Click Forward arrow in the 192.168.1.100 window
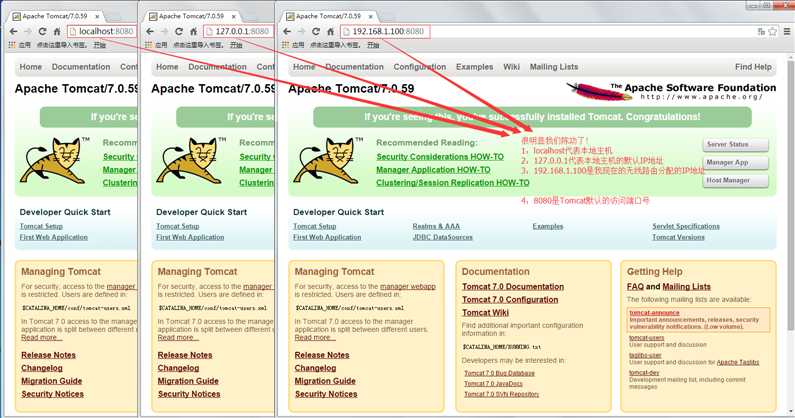 click(302, 31)
